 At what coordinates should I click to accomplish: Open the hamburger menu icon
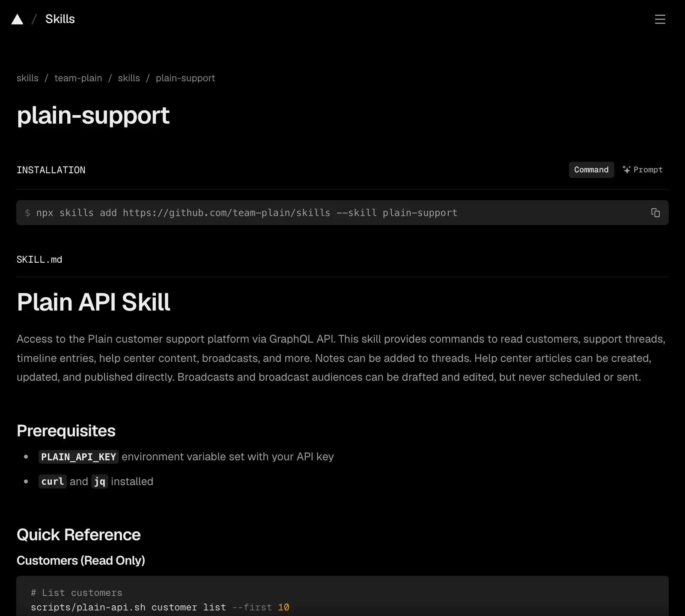(660, 19)
